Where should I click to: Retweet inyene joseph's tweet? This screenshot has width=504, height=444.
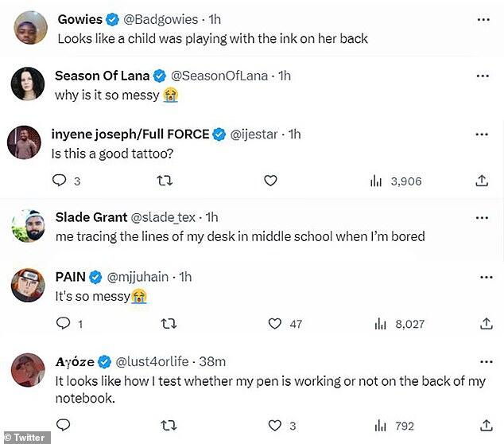tap(165, 181)
